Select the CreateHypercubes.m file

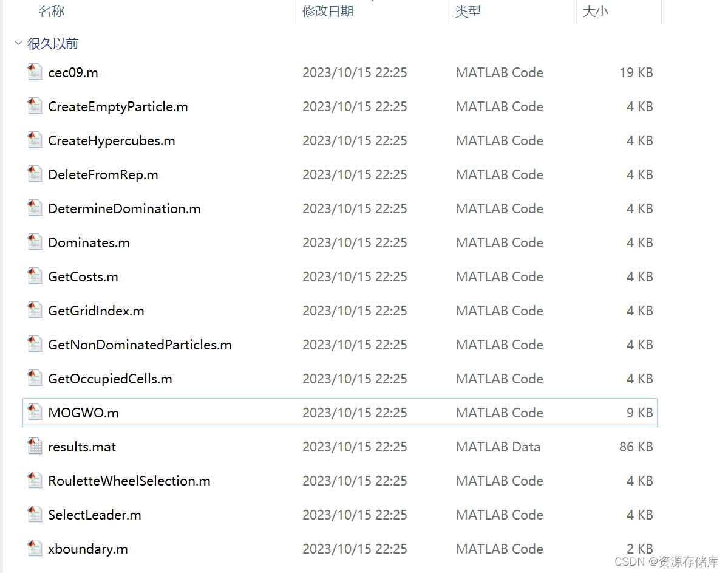[x=111, y=139]
